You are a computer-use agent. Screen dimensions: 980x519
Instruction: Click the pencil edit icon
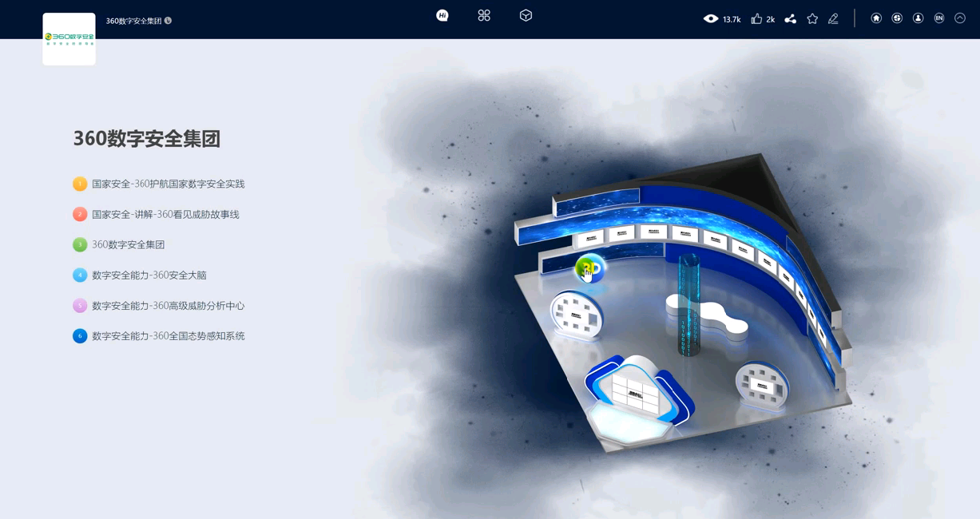click(x=833, y=18)
